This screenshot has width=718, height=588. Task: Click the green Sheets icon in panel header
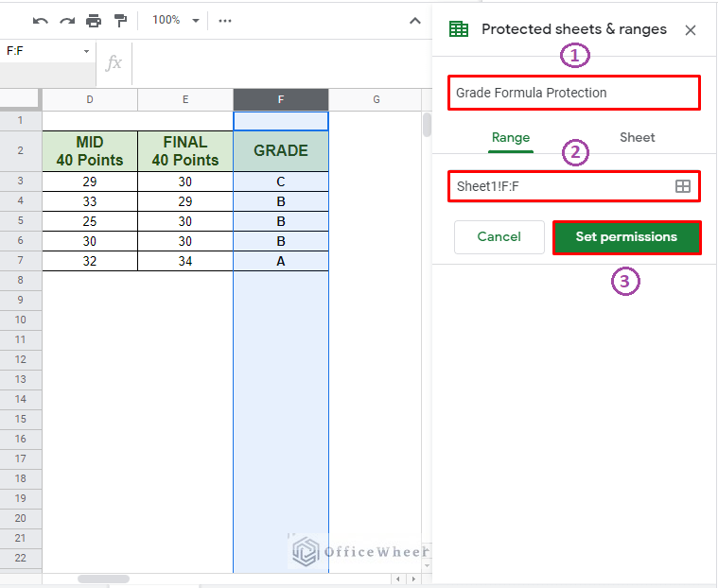[459, 29]
